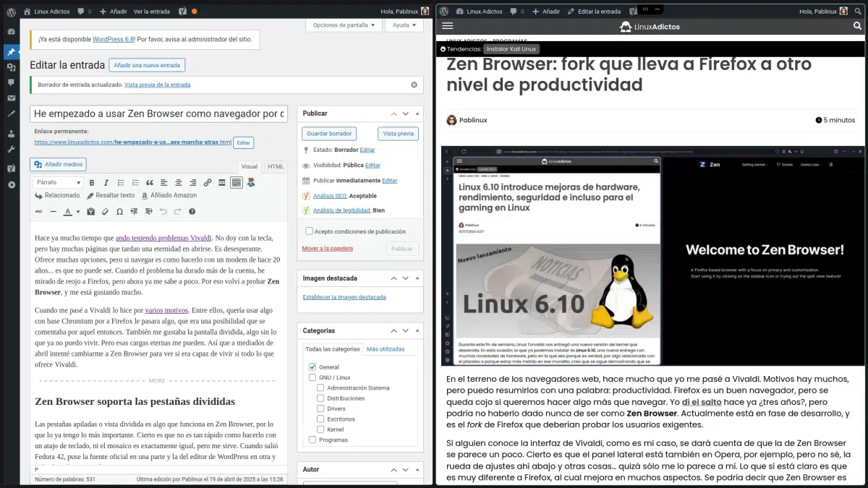Open the Párrafo format dropdown
The width and height of the screenshot is (868, 488).
(59, 183)
